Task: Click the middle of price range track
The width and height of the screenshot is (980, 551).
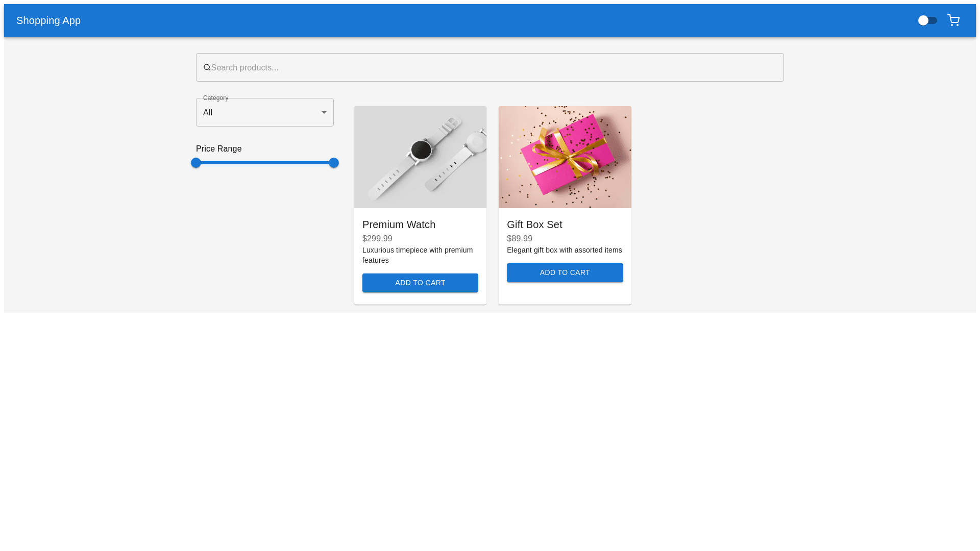Action: point(265,163)
